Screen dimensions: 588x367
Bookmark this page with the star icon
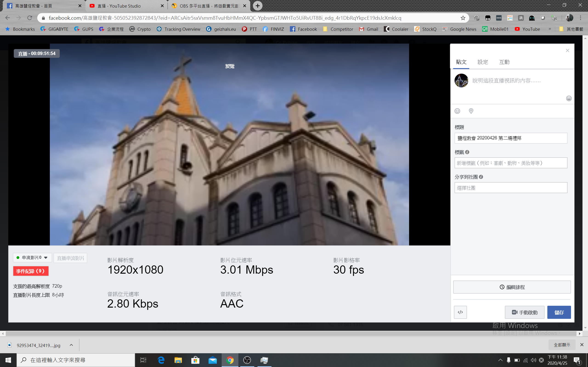tap(463, 18)
